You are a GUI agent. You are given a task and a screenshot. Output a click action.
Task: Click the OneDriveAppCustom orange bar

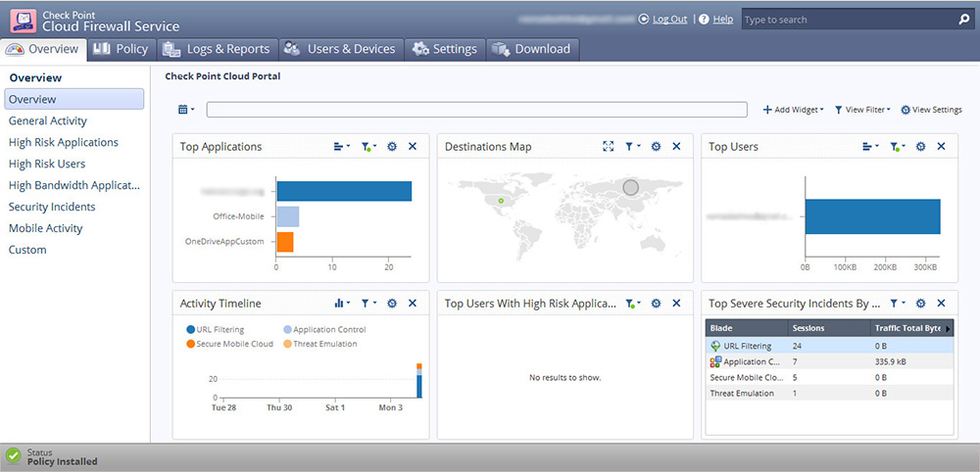[x=285, y=242]
